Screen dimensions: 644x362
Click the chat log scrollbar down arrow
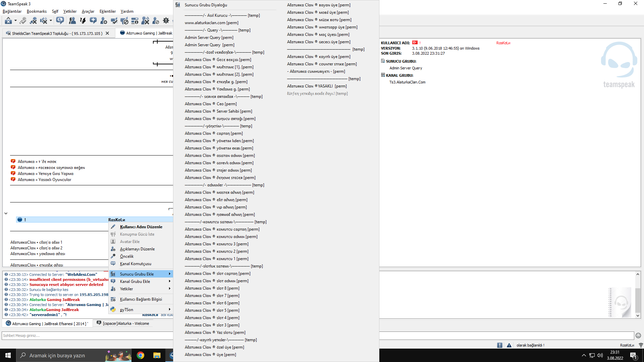pos(638,316)
